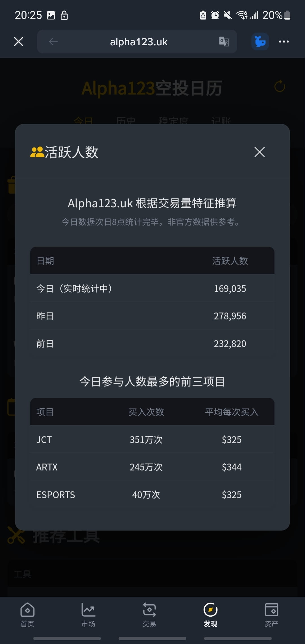Tap the 买入次数 column header
This screenshot has height=644, width=305.
click(146, 412)
